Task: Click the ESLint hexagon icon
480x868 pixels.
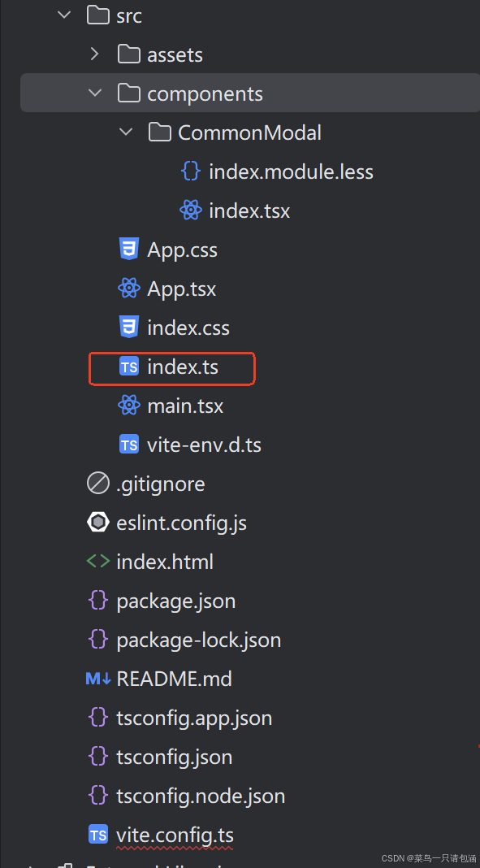Action: tap(98, 523)
